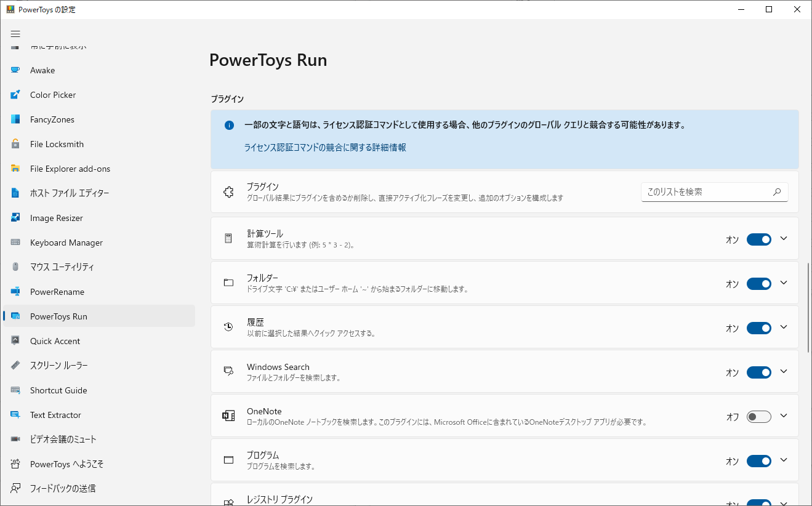Click the 履歴 clock icon
Viewport: 812px width, 506px height.
(x=228, y=327)
